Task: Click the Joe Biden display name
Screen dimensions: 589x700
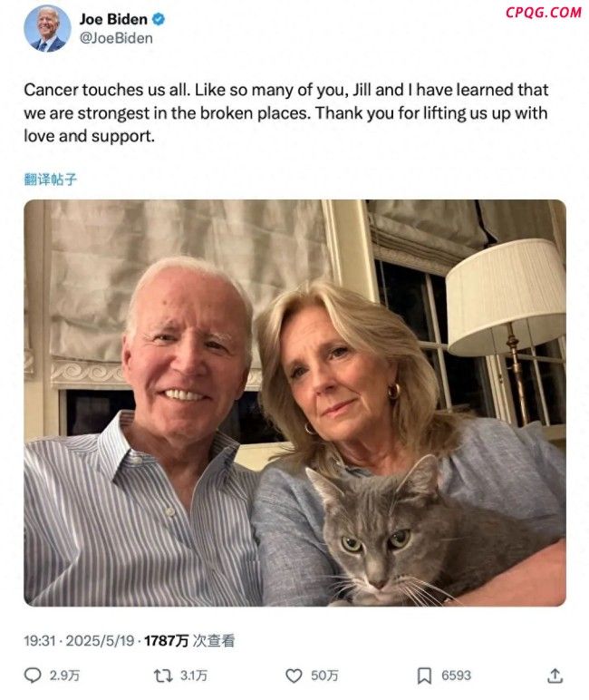Action: click(x=113, y=19)
